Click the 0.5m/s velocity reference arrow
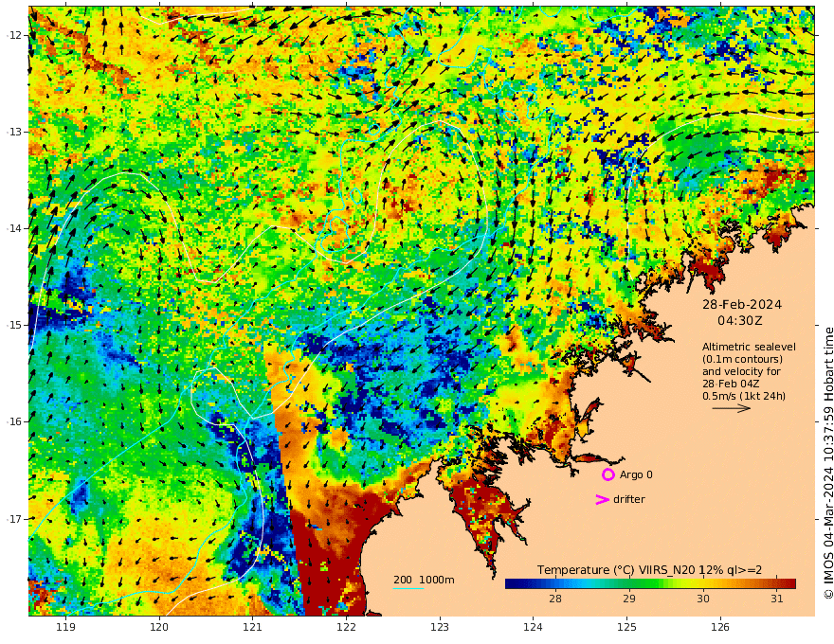834x644 pixels. [732, 408]
